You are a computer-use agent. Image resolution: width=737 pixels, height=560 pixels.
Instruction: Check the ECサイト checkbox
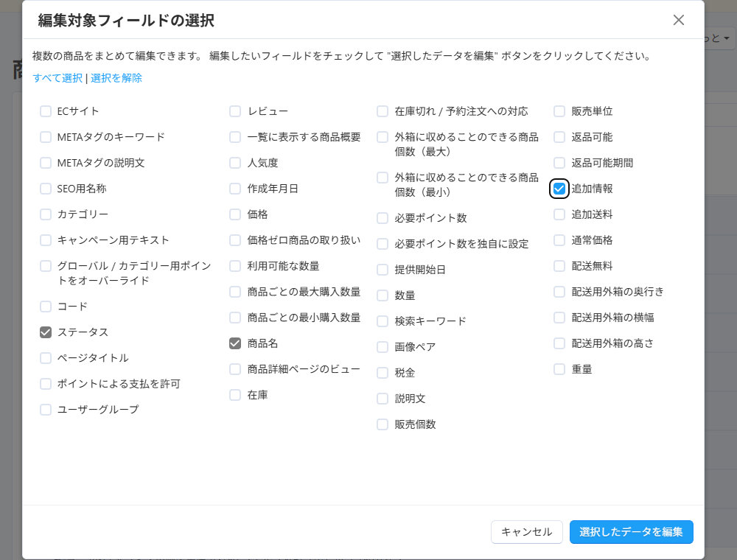click(x=45, y=111)
